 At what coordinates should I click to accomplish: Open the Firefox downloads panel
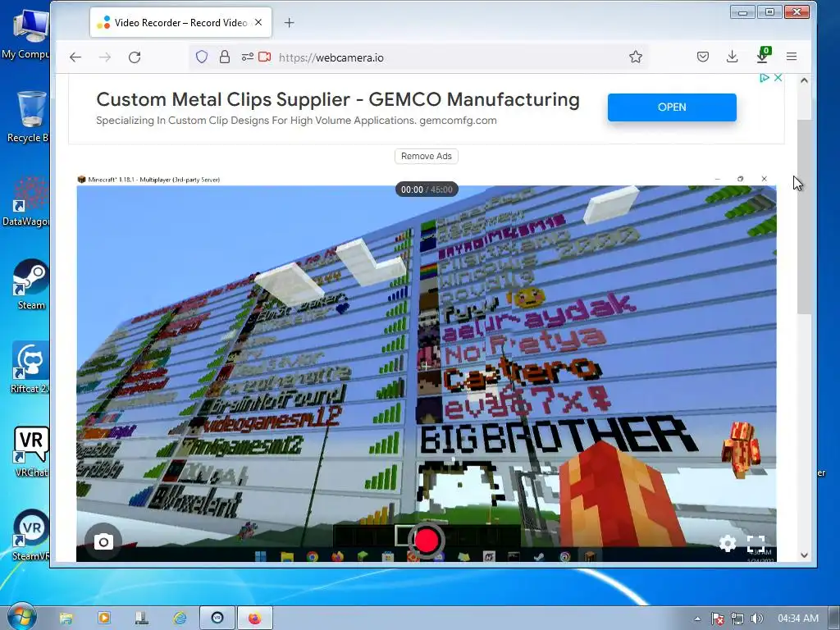[733, 57]
